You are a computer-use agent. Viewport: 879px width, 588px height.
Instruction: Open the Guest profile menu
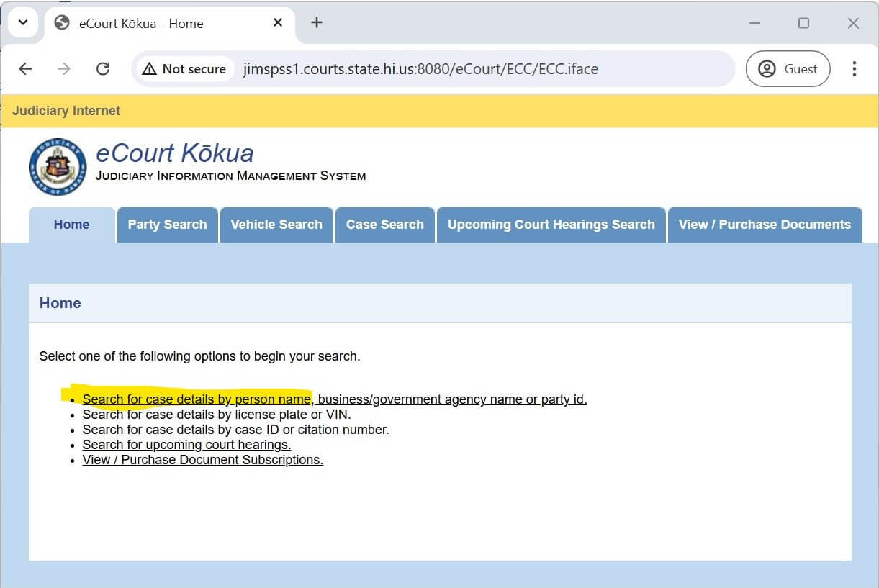tap(788, 69)
